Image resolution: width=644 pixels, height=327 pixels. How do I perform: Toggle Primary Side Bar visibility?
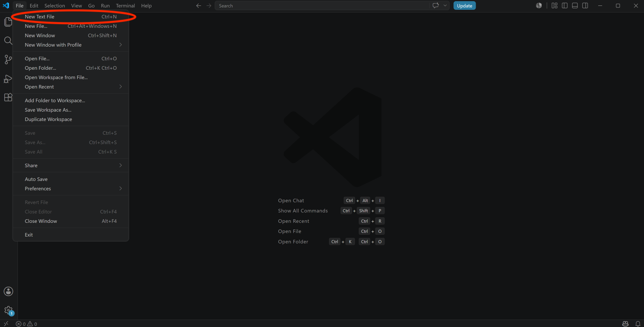click(x=565, y=5)
